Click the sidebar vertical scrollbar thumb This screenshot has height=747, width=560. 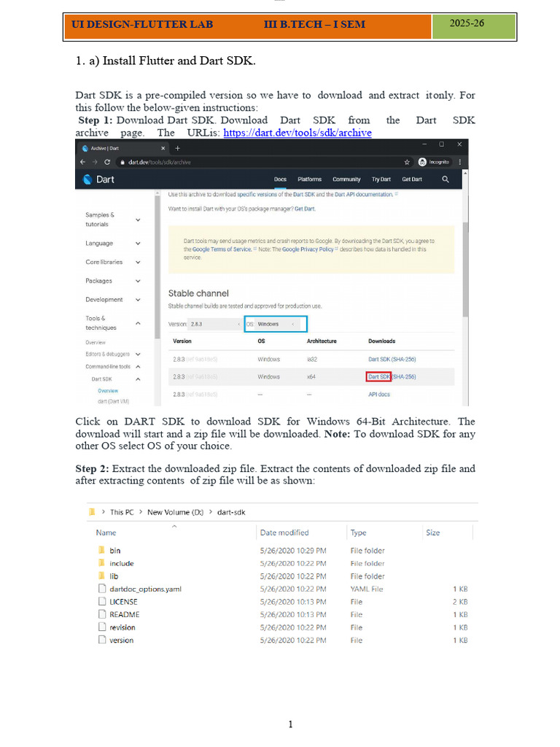pos(157,267)
